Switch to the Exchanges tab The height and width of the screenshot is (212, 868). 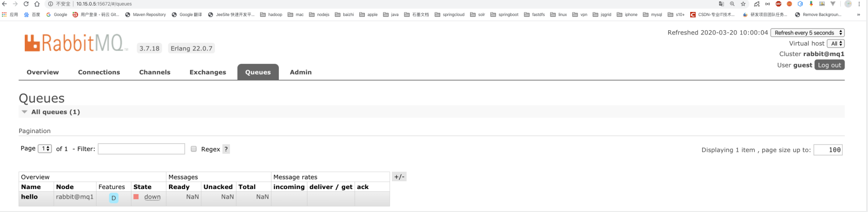(208, 72)
